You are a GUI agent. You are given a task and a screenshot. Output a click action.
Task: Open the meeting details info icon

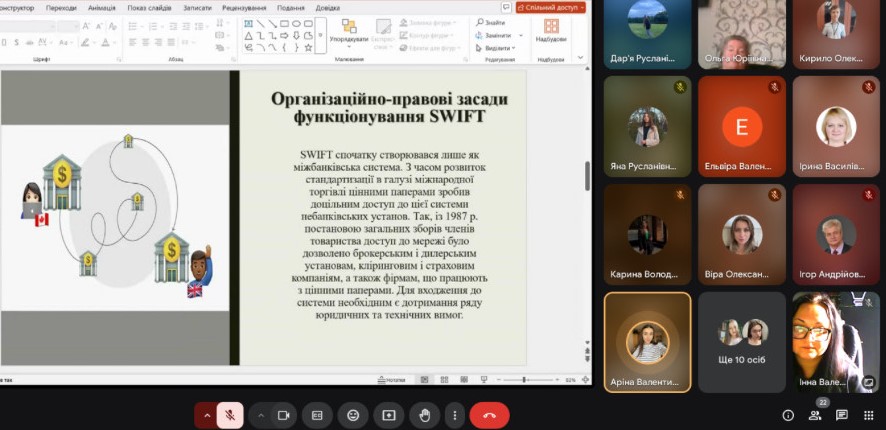pos(788,415)
